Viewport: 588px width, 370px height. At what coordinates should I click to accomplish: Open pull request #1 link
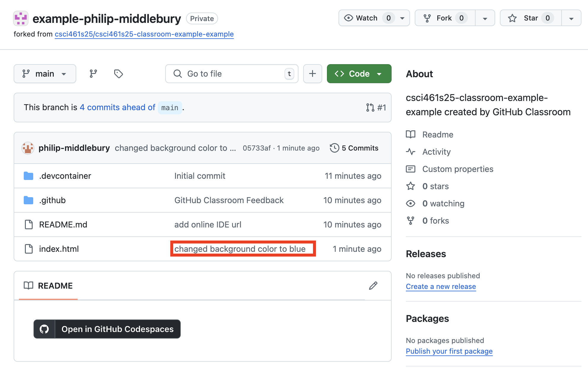click(x=376, y=107)
